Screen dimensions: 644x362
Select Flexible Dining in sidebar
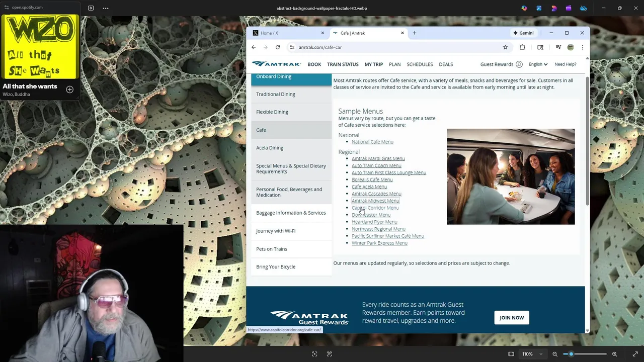point(291,112)
